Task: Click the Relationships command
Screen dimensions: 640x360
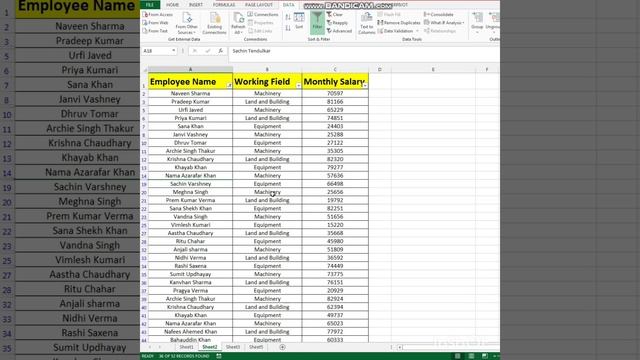Action: 440,31
